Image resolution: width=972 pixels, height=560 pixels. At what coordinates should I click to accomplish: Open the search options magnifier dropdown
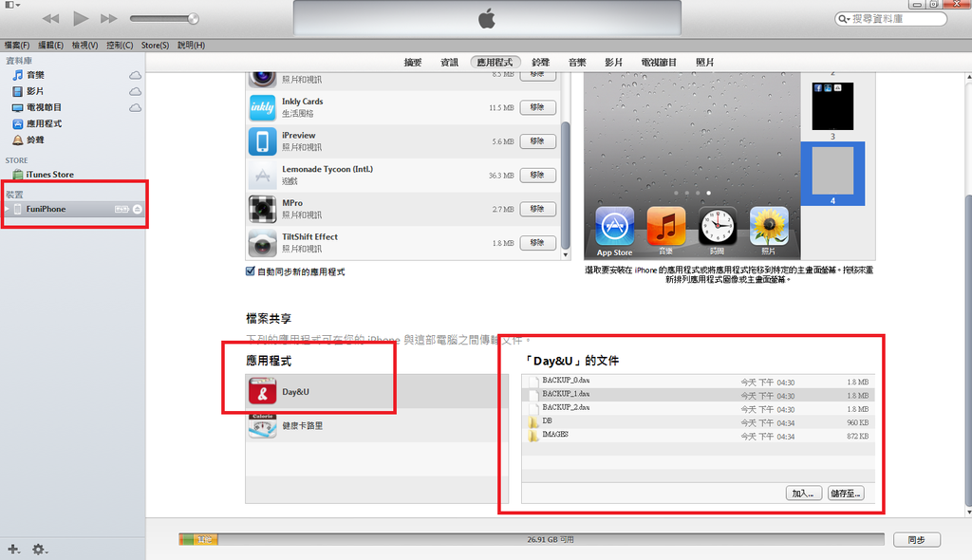(x=844, y=19)
